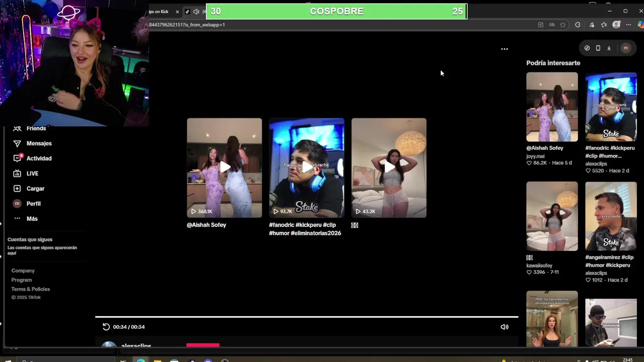Click the 00:34 / 00:34 time display
The height and width of the screenshot is (362, 644).
tap(129, 327)
